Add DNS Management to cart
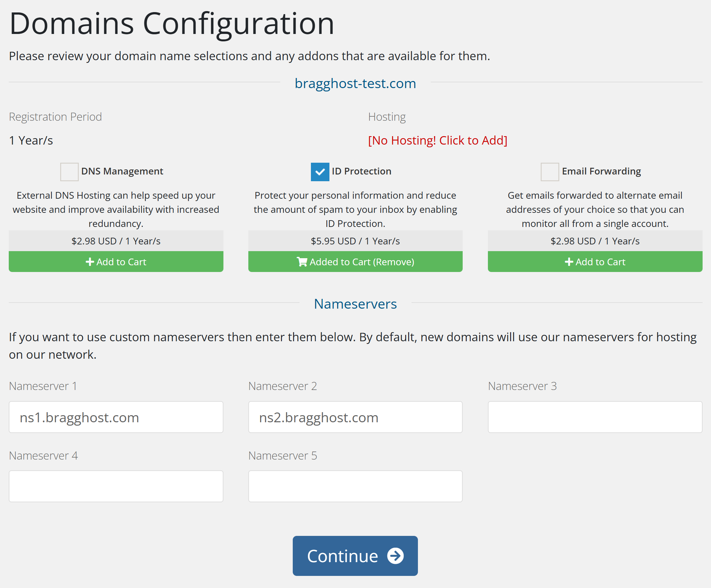711x588 pixels. point(116,262)
